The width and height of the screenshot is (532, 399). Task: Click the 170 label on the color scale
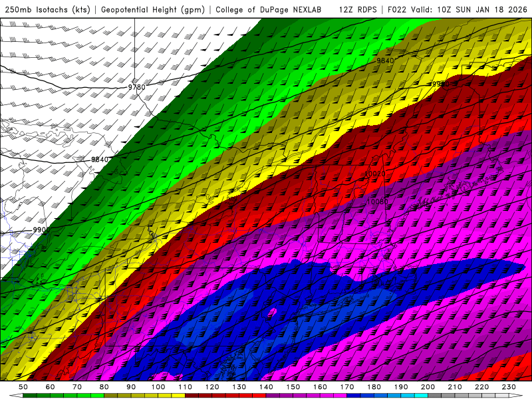347,387
